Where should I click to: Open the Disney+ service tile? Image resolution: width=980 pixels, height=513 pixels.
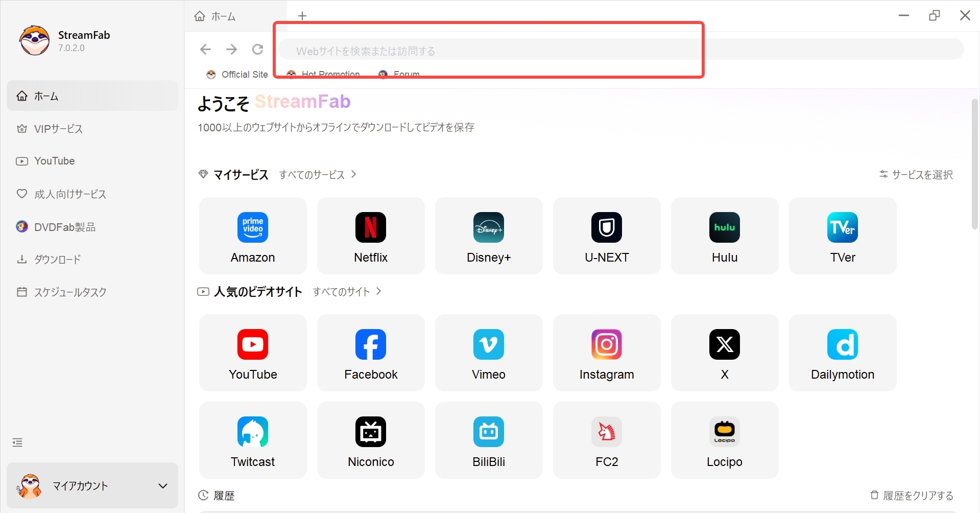coord(489,236)
